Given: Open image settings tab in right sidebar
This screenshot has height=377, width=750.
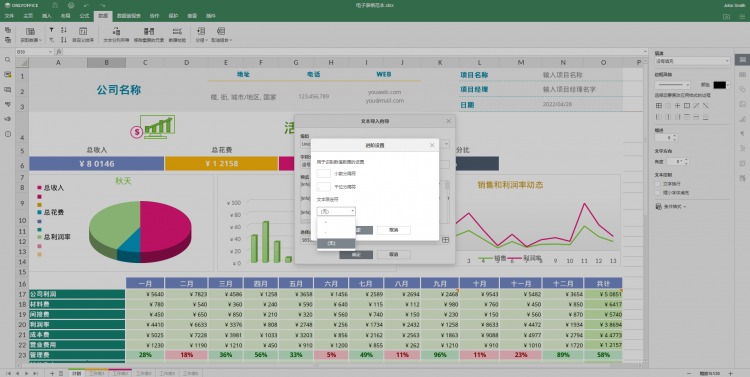Looking at the screenshot, I should click(742, 104).
